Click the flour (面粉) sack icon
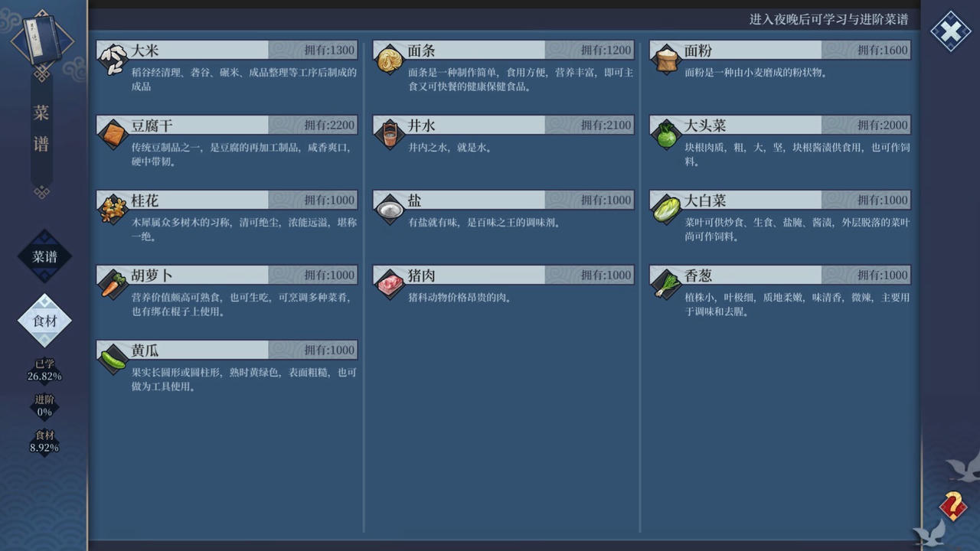This screenshot has height=551, width=980. point(666,59)
